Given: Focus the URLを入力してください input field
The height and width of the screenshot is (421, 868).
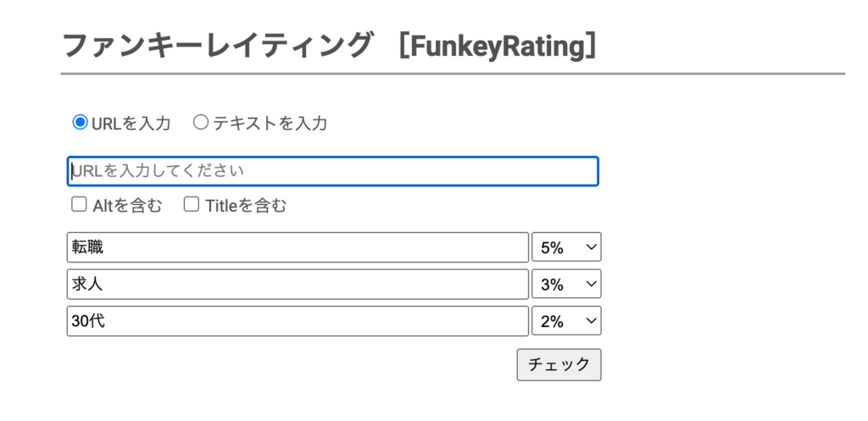Looking at the screenshot, I should coord(332,171).
